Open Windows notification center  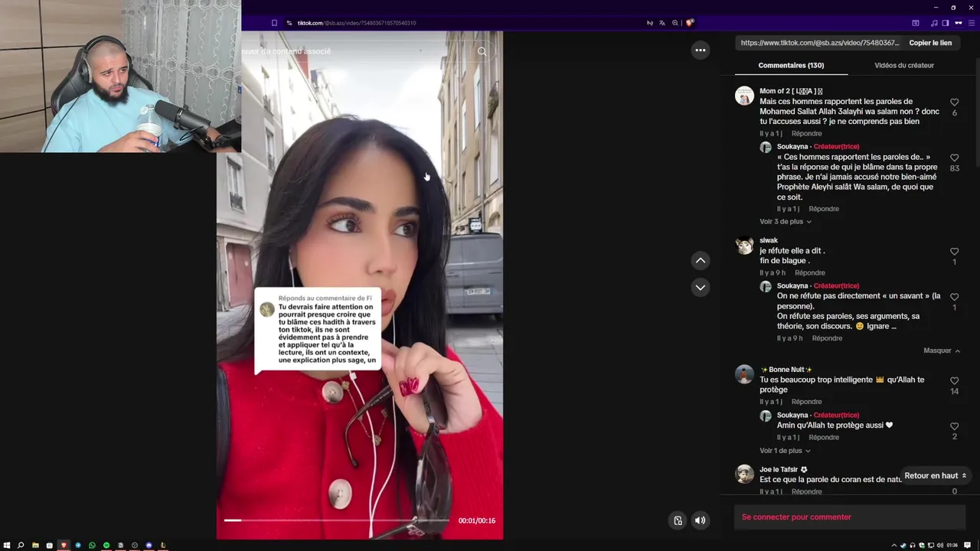click(967, 546)
